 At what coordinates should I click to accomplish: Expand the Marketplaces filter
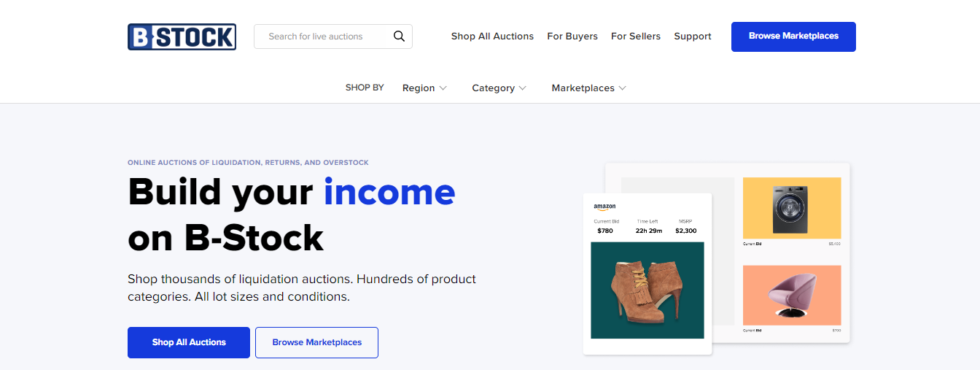click(583, 88)
